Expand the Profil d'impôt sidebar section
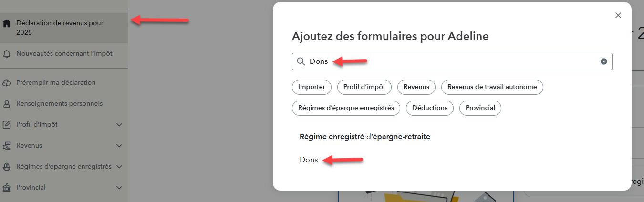The image size is (644, 202). click(119, 125)
